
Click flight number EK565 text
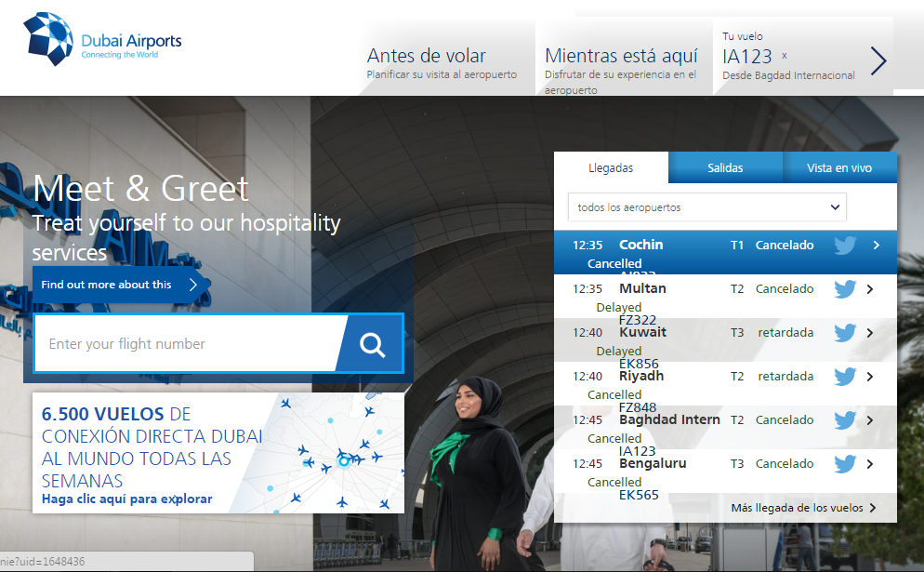(x=639, y=495)
